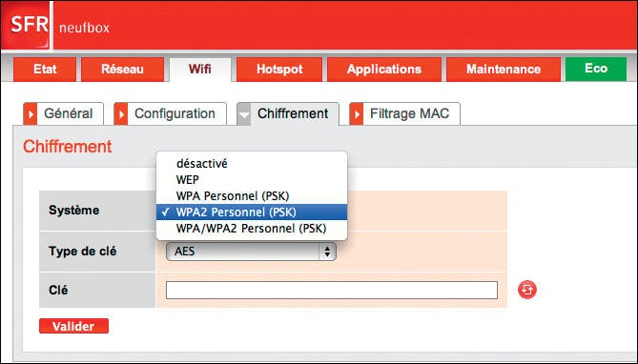The image size is (638, 364).
Task: Open the Hotspot tab
Action: tap(279, 70)
